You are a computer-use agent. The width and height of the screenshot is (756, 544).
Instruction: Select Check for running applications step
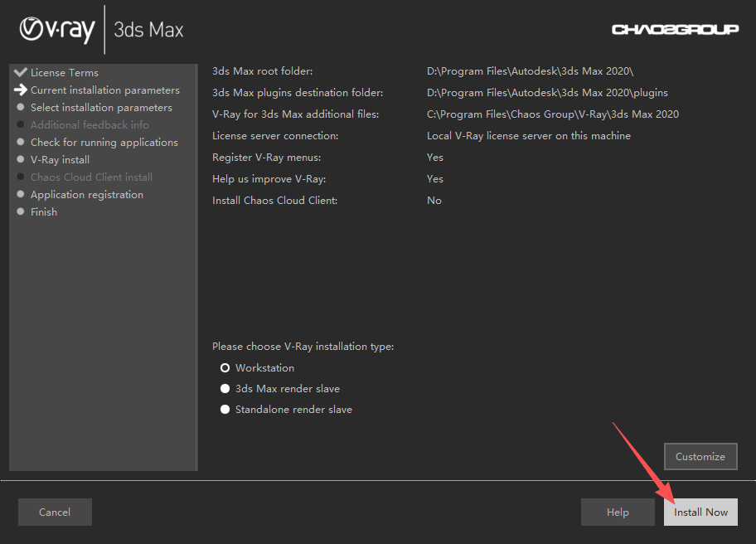(x=104, y=143)
